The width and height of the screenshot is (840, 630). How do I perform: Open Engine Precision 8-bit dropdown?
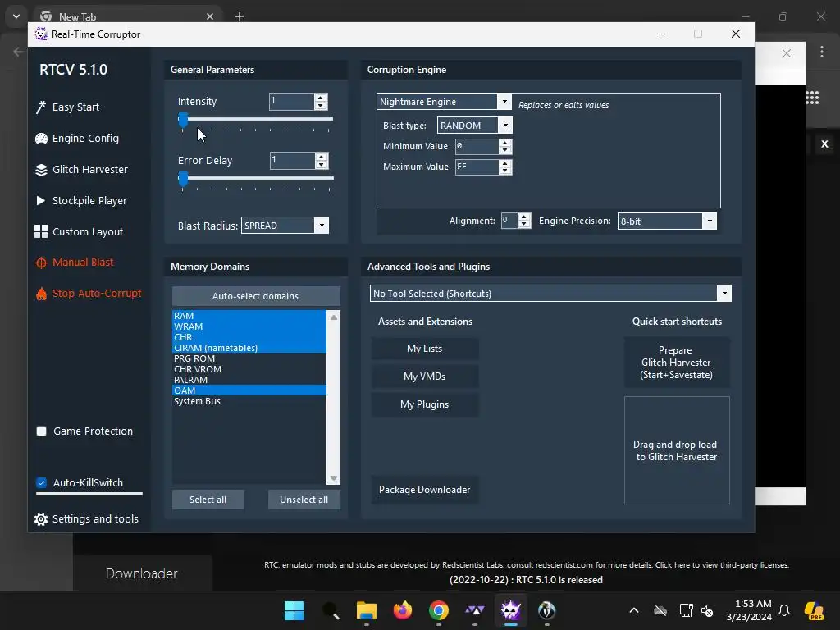click(x=710, y=221)
